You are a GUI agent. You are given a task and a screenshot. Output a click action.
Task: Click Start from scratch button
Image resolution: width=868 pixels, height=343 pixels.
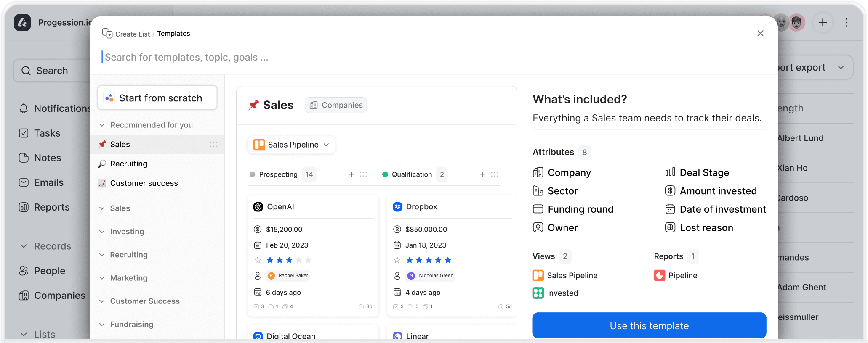point(157,98)
